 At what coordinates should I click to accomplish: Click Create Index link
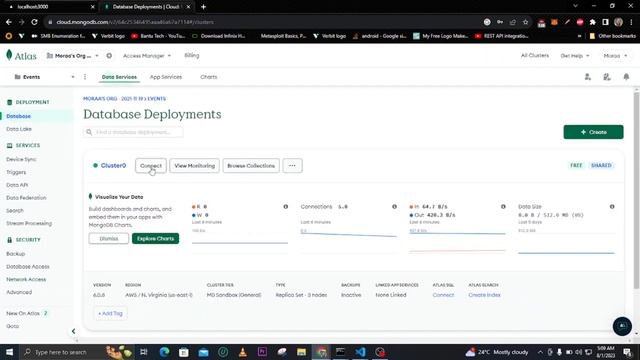484,295
